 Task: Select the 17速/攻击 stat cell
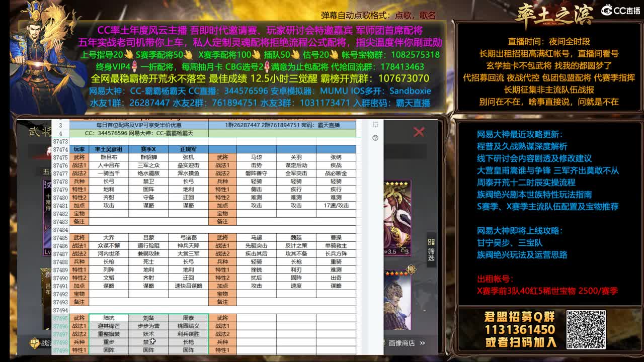(336, 206)
